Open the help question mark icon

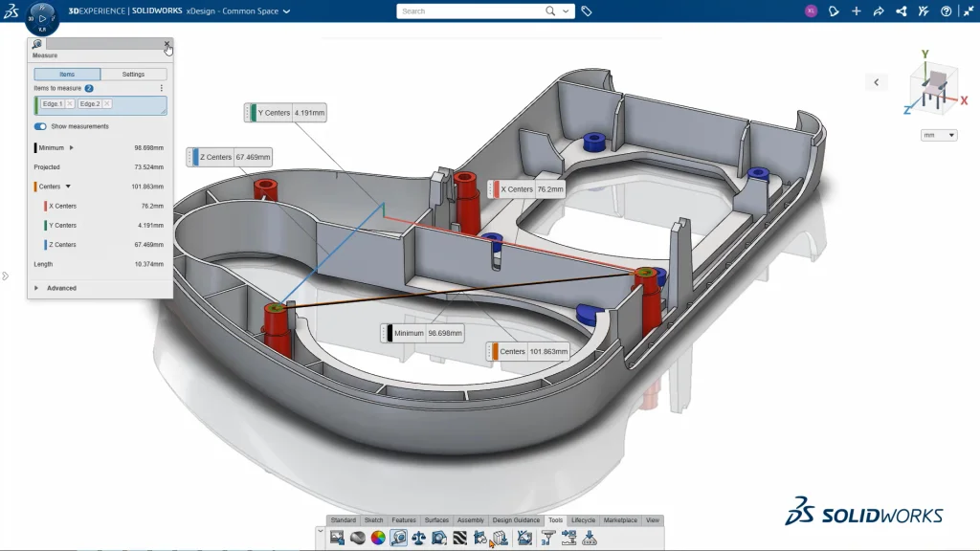tap(947, 11)
